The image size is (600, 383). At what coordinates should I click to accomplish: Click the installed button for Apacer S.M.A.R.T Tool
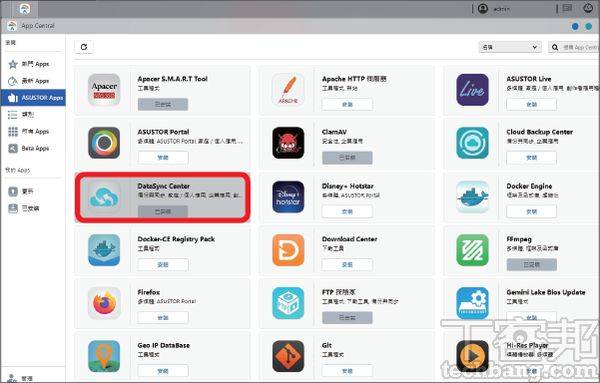163,104
